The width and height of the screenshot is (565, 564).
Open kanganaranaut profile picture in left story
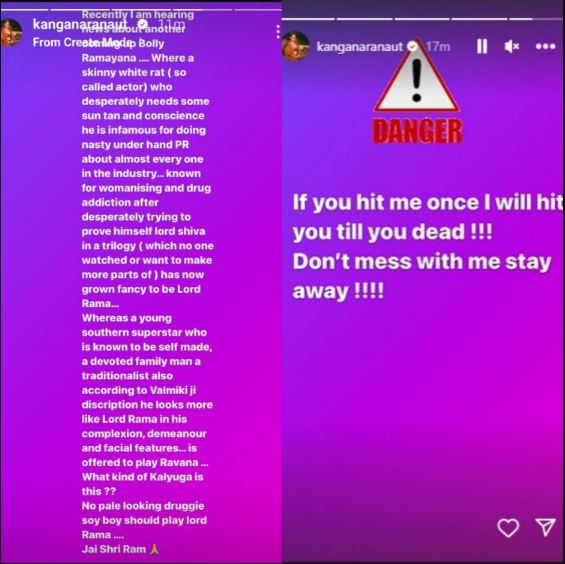point(11,33)
